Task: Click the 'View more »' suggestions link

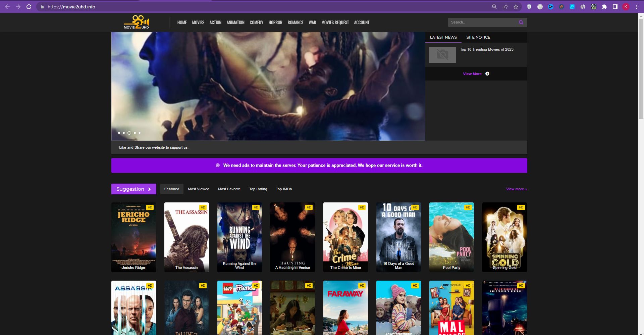Action: [x=517, y=189]
